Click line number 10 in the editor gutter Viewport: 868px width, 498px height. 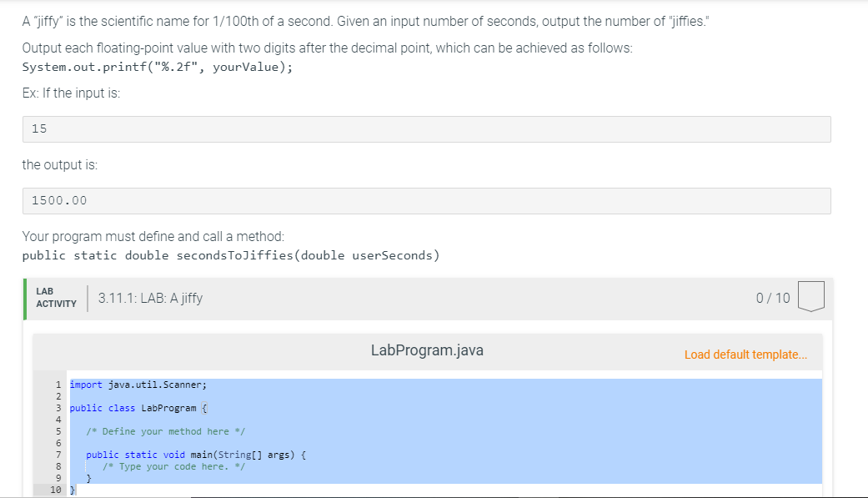tap(56, 490)
